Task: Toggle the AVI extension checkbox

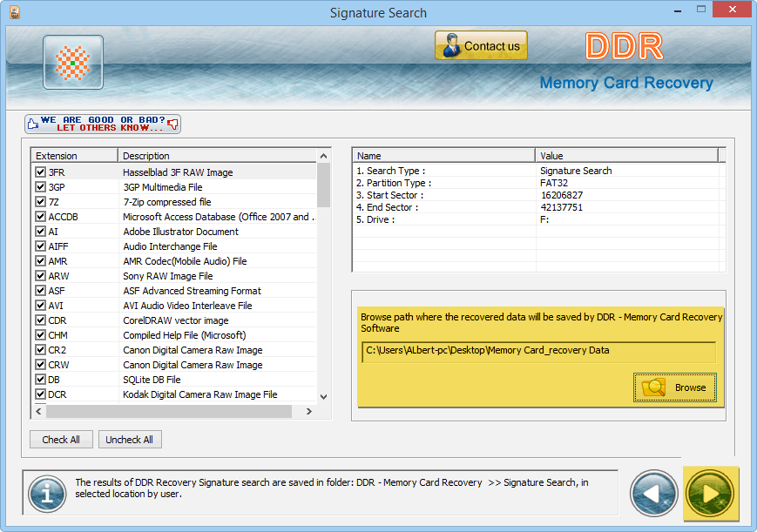Action: (x=41, y=305)
